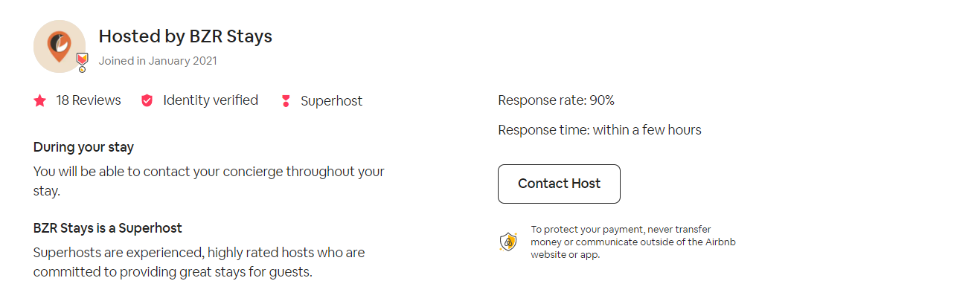Screen dimensions: 980x304
Task: Click the During your stay heading
Action: click(83, 147)
